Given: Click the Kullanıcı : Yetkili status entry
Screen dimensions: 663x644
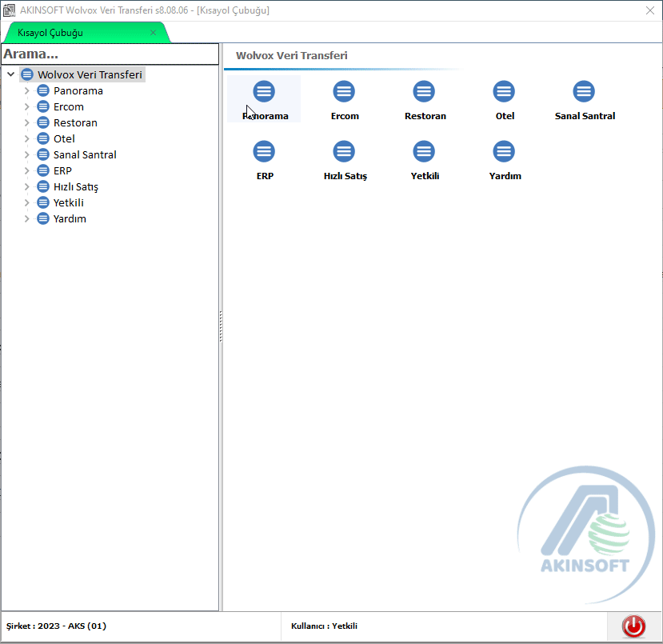Looking at the screenshot, I should point(324,626).
